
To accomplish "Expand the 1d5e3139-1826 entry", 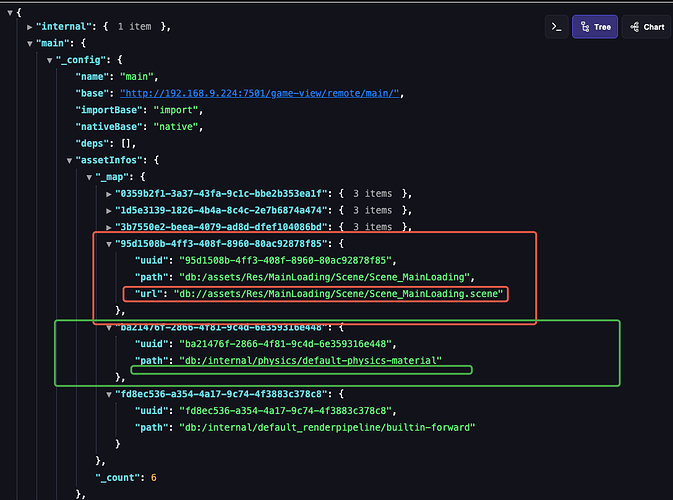I will [x=109, y=211].
